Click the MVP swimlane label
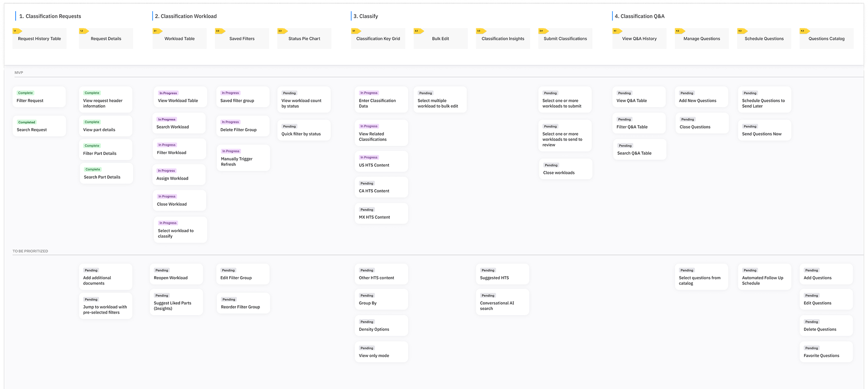 click(x=19, y=73)
